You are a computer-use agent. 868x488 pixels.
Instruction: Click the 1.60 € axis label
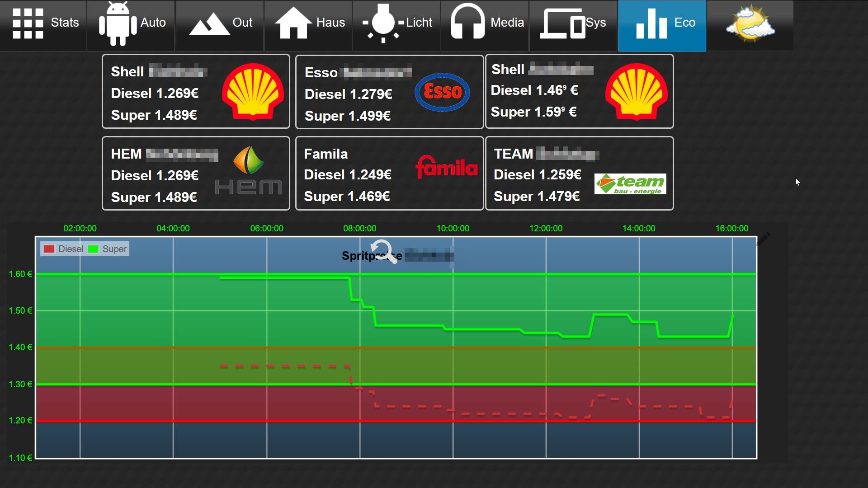[x=20, y=274]
